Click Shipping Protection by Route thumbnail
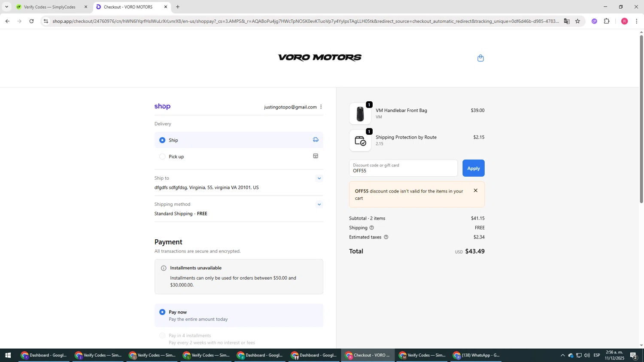The width and height of the screenshot is (644, 362). pyautogui.click(x=360, y=141)
